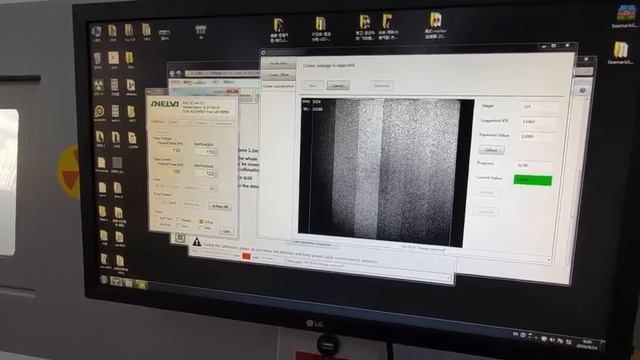Click the Cancel button in the calibration window
The height and width of the screenshot is (360, 640).
click(338, 85)
